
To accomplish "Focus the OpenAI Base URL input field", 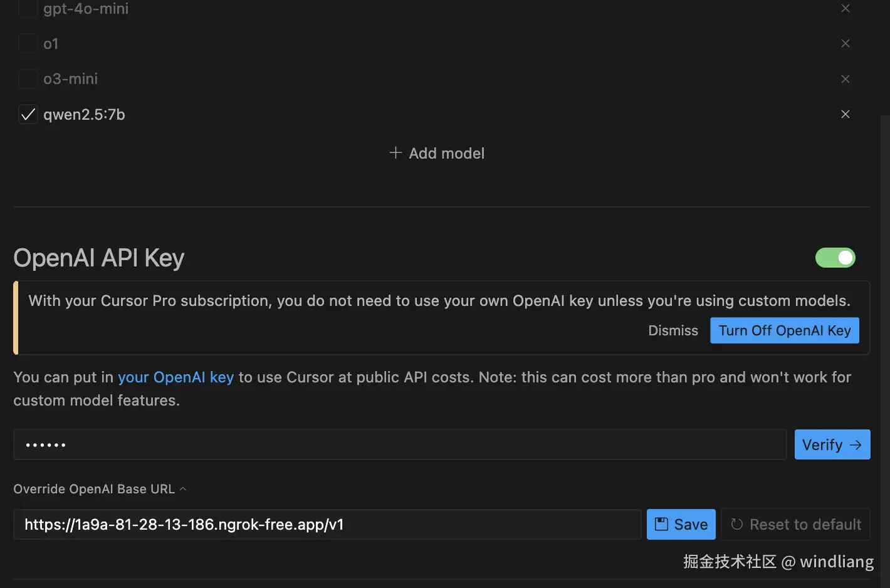I will (327, 524).
